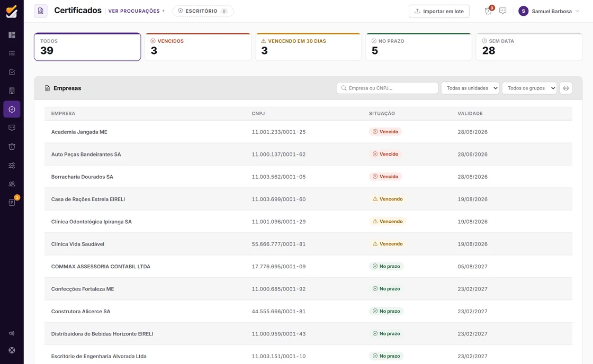Click the Vencido badge for Academia Jangada ME

coord(385,132)
